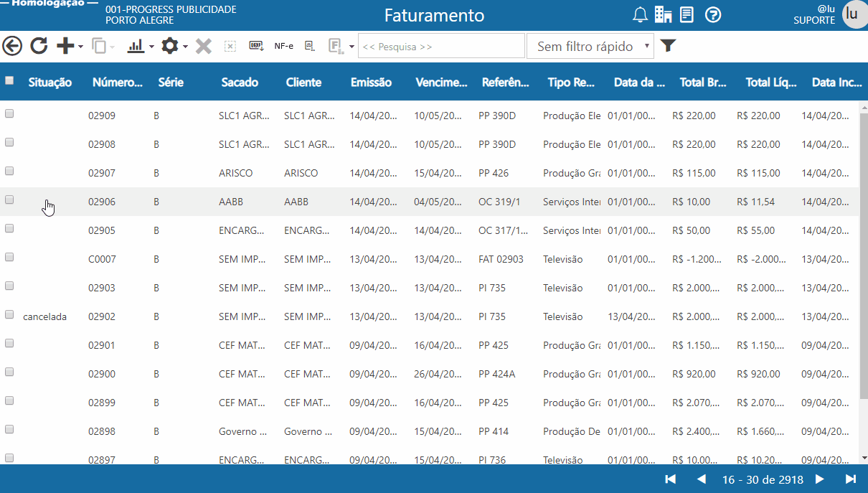
Task: Click the scrollbar down arrow
Action: (x=864, y=457)
